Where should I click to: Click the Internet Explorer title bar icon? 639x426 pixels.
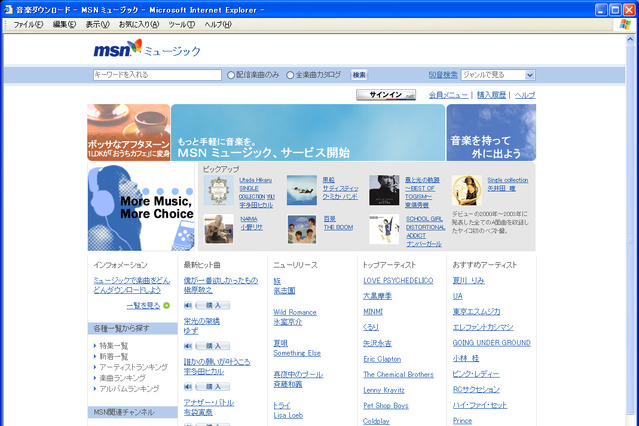click(8, 9)
